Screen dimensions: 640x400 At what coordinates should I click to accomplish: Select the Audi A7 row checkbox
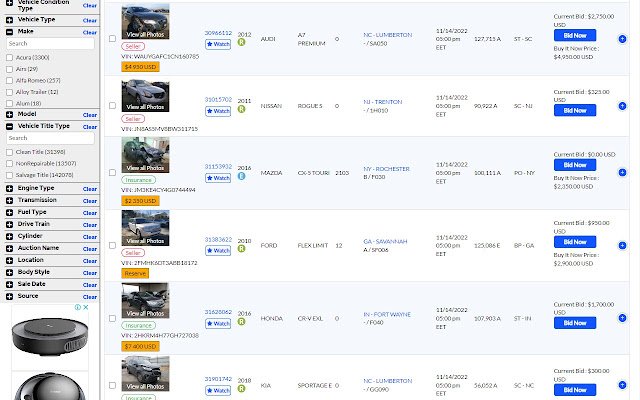(x=112, y=39)
